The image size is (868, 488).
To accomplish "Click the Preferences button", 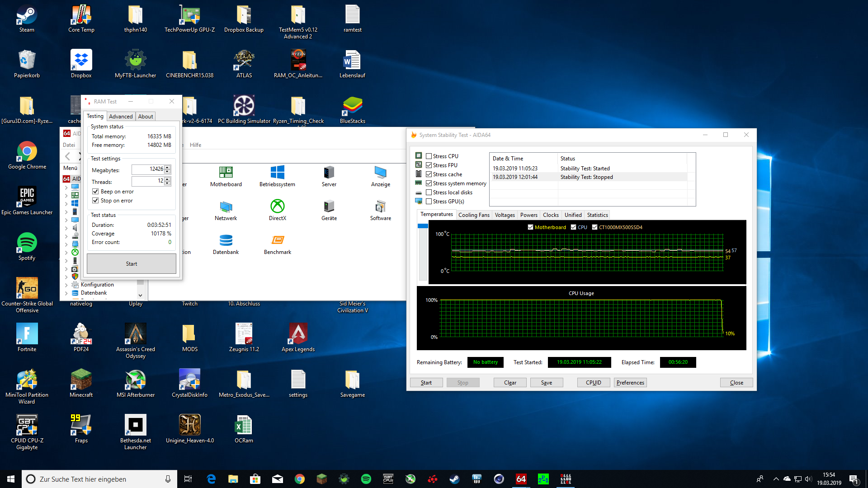I will (630, 383).
